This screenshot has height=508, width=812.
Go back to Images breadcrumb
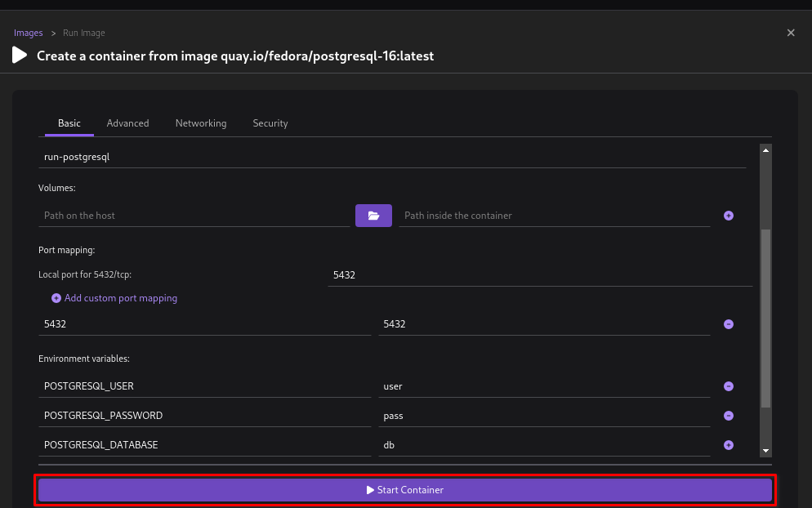(x=28, y=33)
